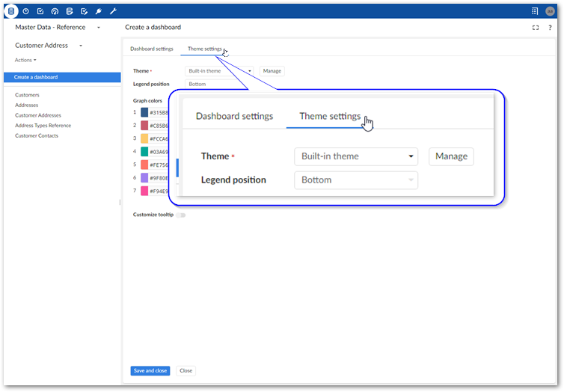This screenshot has width=564, height=392.
Task: Click the #03A69 hex color field
Action: [159, 152]
